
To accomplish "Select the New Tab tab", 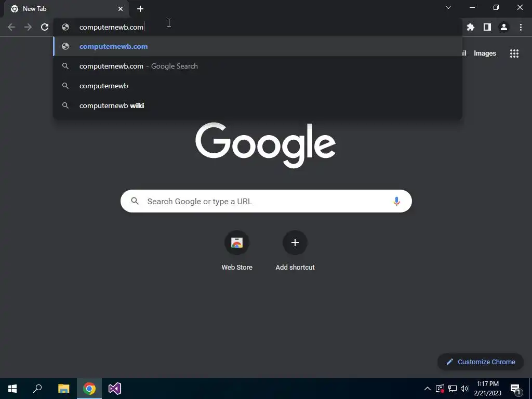I will tap(66, 9).
